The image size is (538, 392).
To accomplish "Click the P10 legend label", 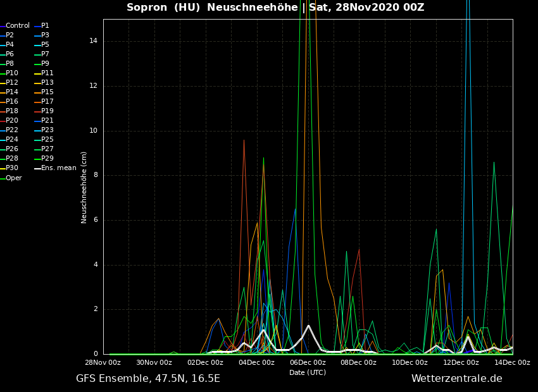I will (x=12, y=73).
